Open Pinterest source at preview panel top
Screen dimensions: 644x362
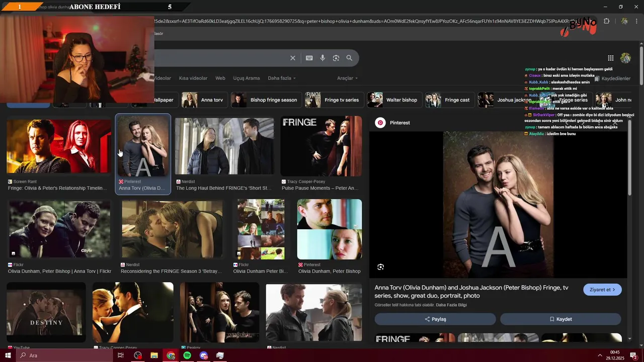click(x=393, y=123)
